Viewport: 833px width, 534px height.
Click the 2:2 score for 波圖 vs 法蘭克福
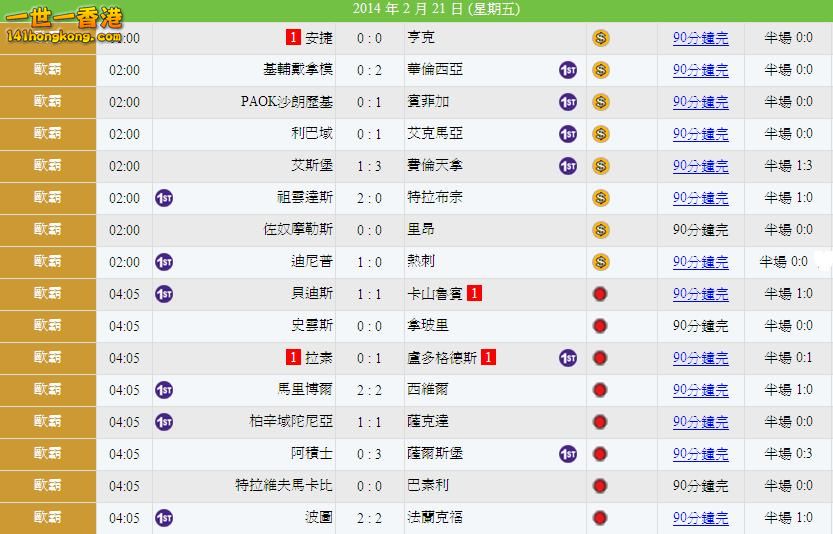pos(370,518)
